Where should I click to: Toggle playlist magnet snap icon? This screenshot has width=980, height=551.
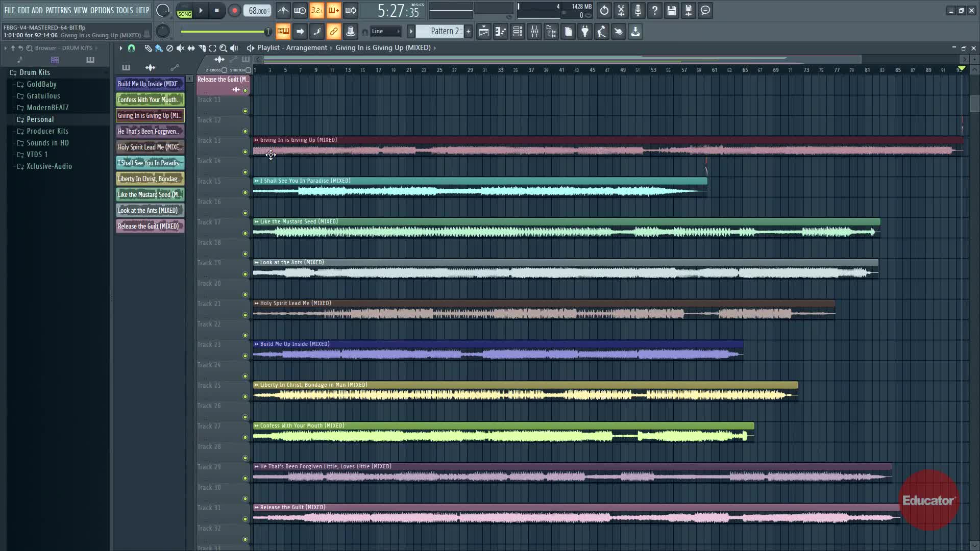[x=131, y=48]
